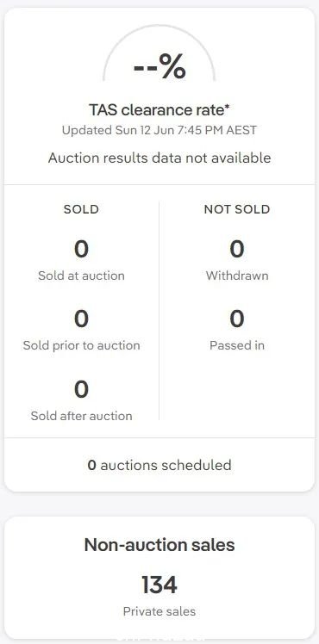Click the Sold at auction label
Image resolution: width=319 pixels, height=644 pixels.
(81, 276)
